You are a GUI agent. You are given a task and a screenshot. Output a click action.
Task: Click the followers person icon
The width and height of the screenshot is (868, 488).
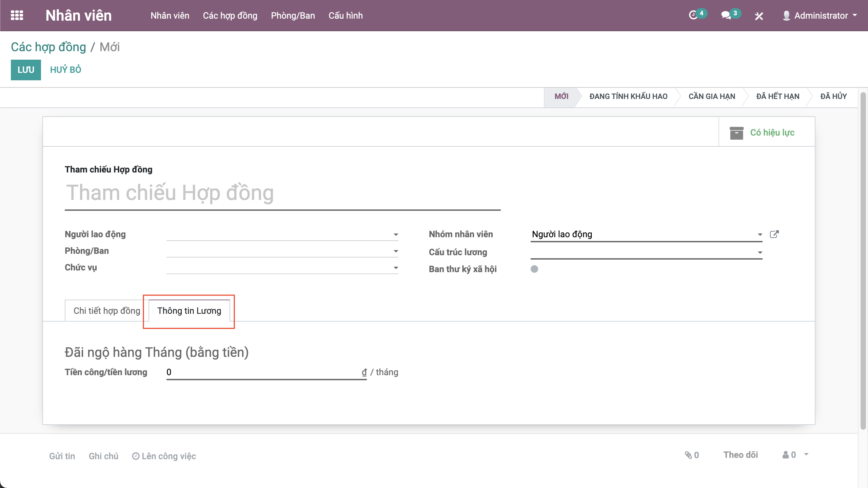click(x=786, y=455)
